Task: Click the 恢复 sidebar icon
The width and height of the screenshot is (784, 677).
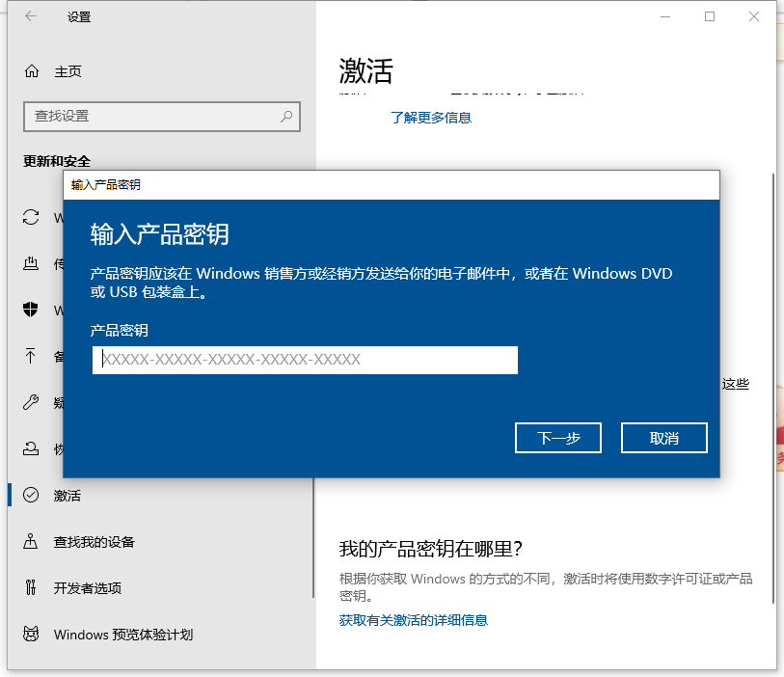Action: coord(30,448)
